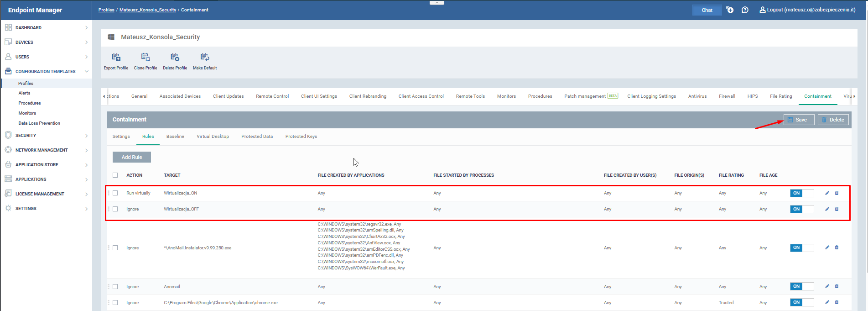Edit the Wirtualizacja_ON rule with pencil icon

coord(827,193)
